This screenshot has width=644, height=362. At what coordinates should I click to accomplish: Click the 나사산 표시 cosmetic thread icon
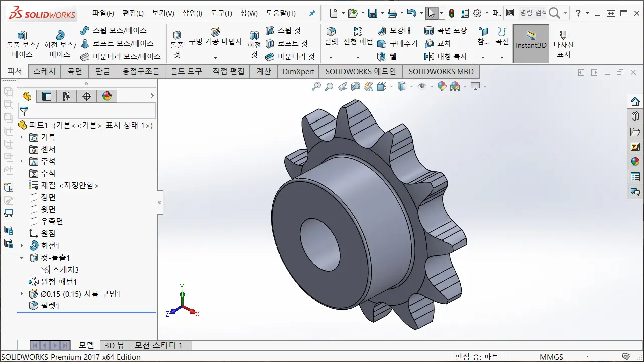[563, 44]
